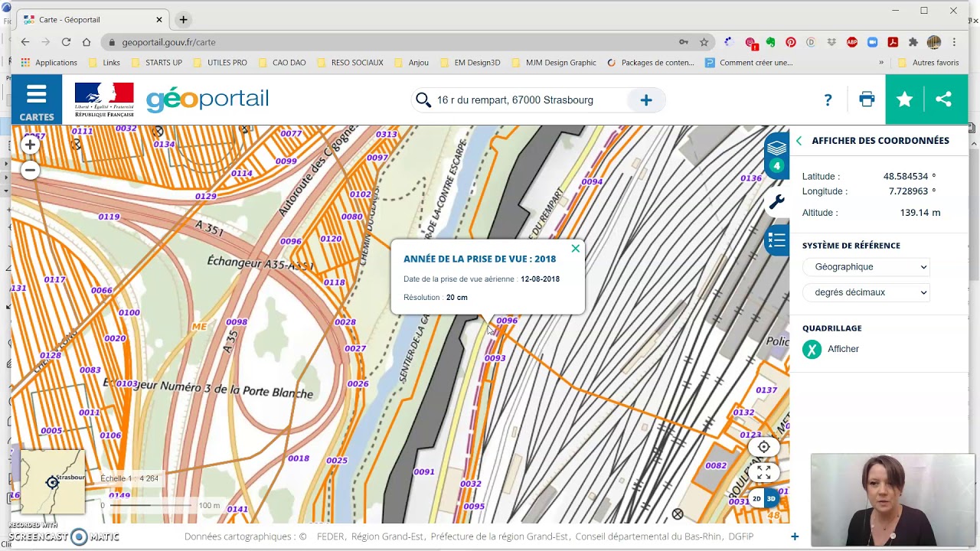Click the latitude value 48.584534
The image size is (980, 551).
(x=906, y=177)
